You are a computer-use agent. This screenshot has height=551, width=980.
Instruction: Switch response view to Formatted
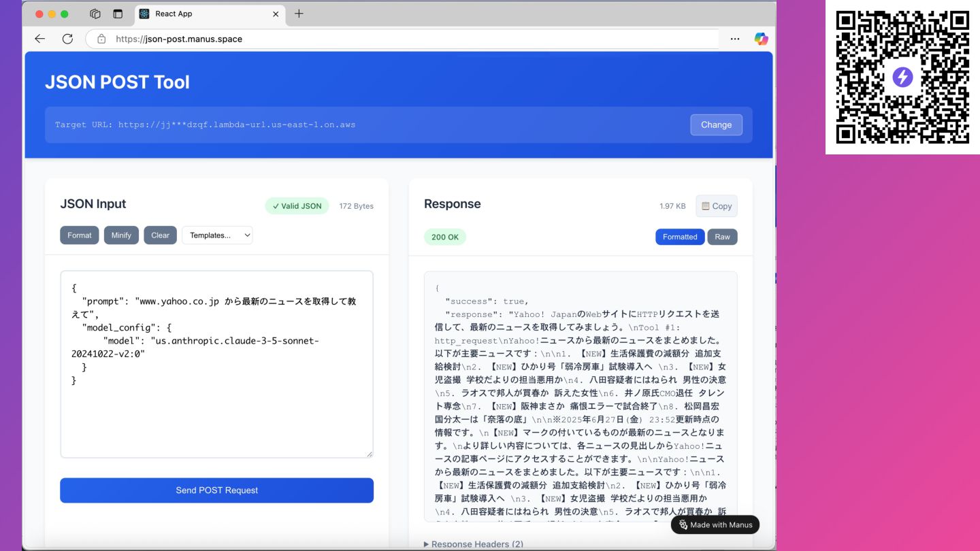pos(680,237)
